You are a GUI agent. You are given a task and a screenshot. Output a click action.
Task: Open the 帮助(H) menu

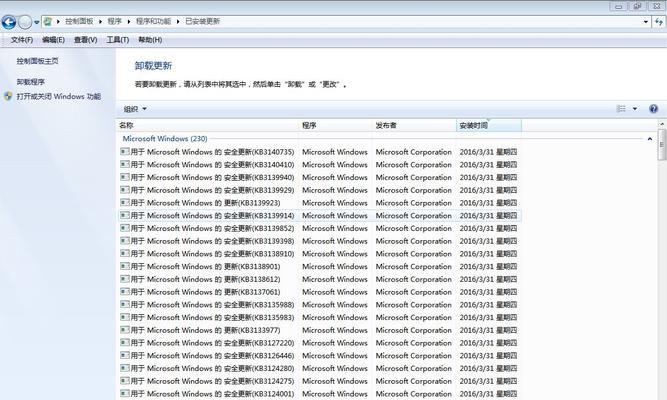pos(150,40)
